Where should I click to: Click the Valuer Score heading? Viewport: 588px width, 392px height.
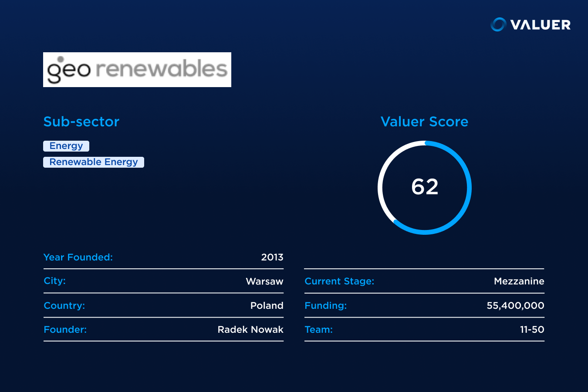(x=425, y=122)
